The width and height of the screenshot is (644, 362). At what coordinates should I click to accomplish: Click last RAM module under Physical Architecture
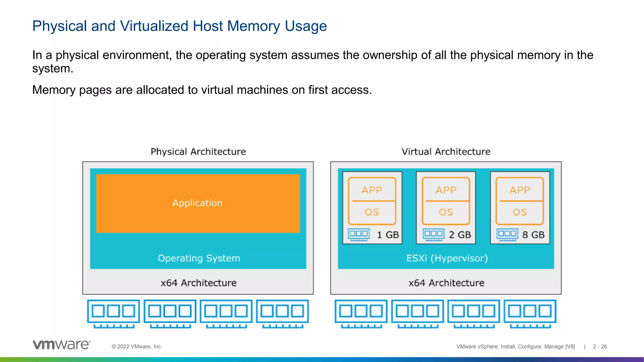282,313
